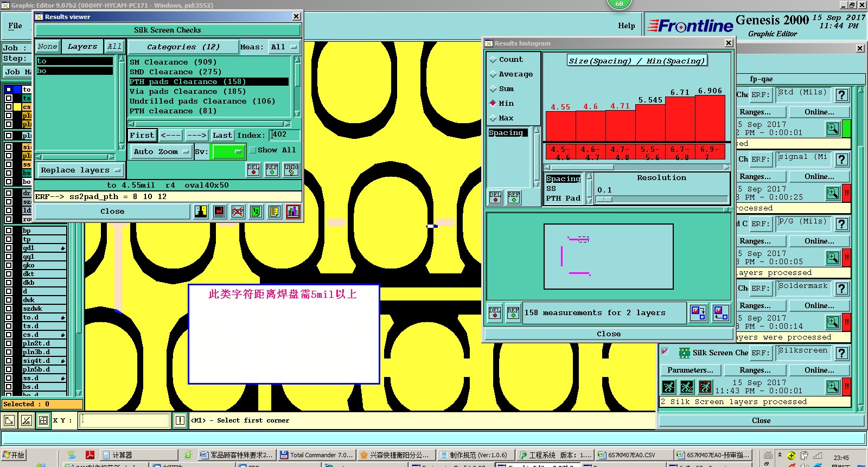Open File menu in Graphic Editor
This screenshot has height=467, width=868.
pos(15,25)
